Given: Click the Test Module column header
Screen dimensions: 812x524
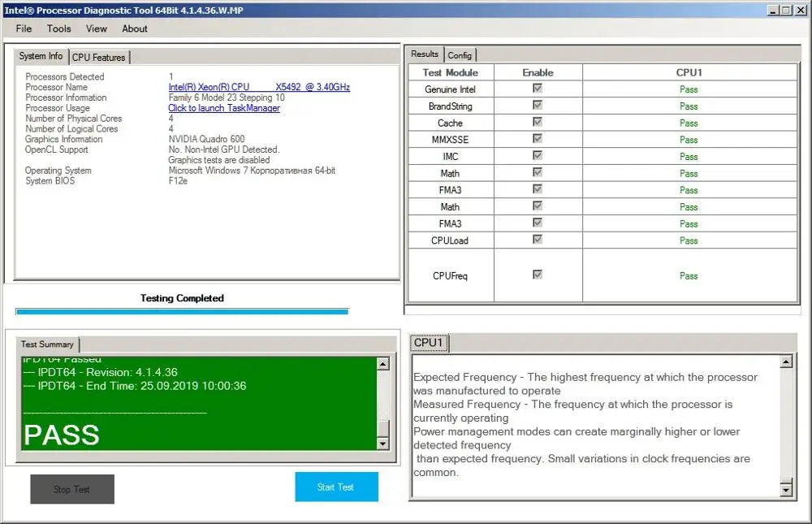Looking at the screenshot, I should tap(451, 72).
